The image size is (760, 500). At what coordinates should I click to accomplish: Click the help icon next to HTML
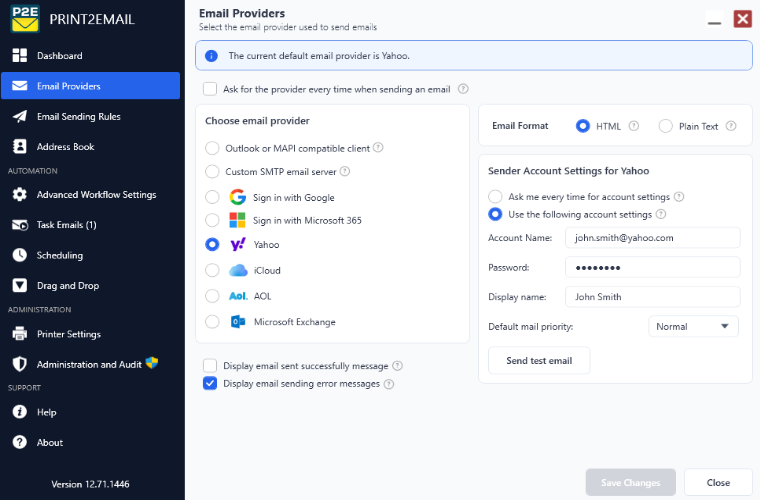633,126
